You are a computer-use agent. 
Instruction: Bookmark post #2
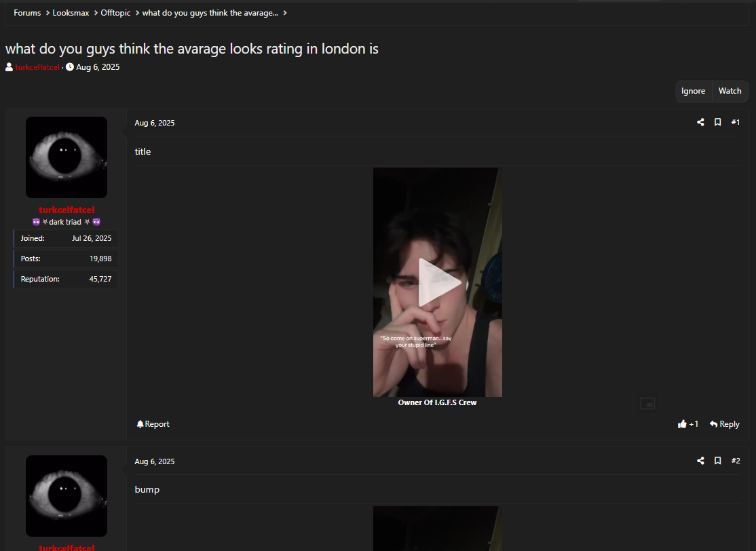click(717, 461)
